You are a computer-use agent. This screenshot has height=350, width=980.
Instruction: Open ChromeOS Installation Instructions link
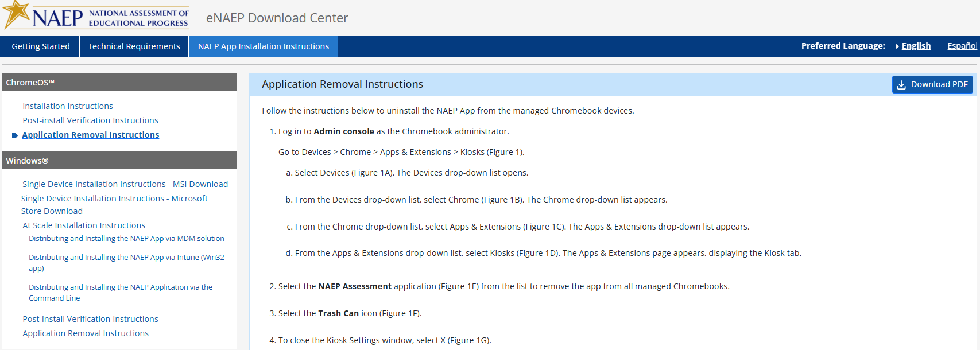point(68,106)
